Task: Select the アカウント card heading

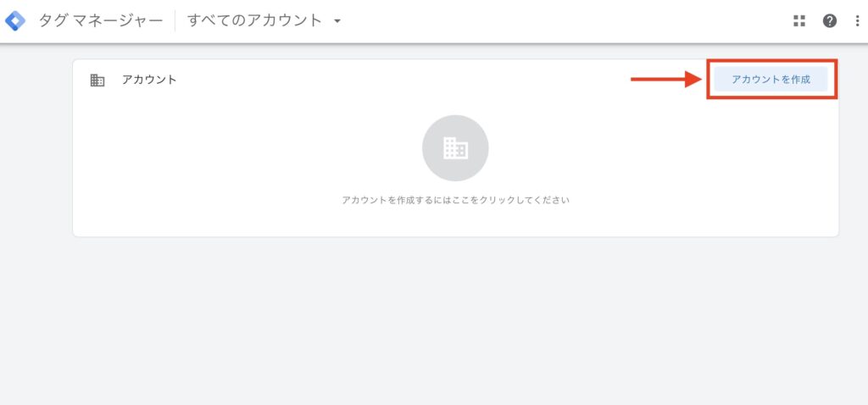Action: 149,80
